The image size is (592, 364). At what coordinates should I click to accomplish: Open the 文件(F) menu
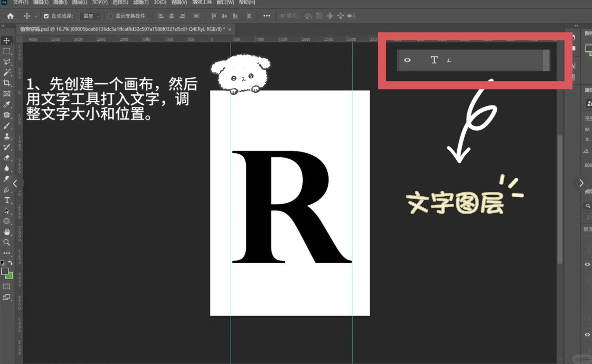[20, 2]
